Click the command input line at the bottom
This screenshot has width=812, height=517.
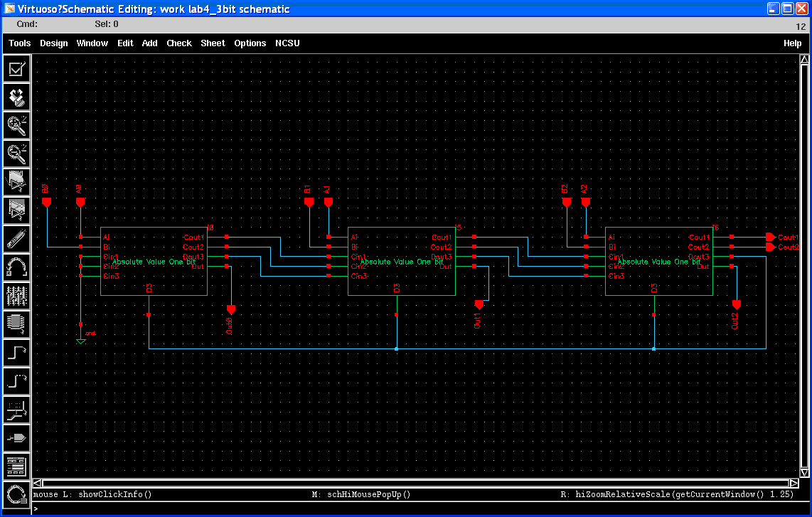tap(420, 508)
